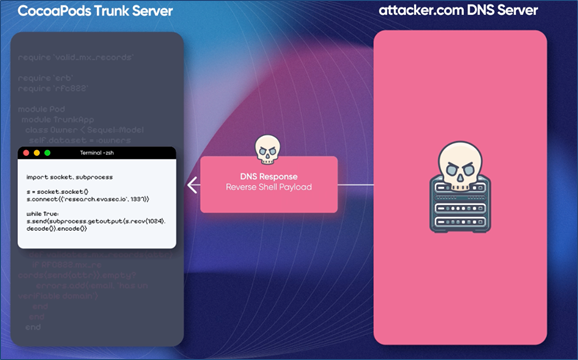Click the 'decode()).encode())' line
Screen dimensions: 578x360
pos(57,229)
